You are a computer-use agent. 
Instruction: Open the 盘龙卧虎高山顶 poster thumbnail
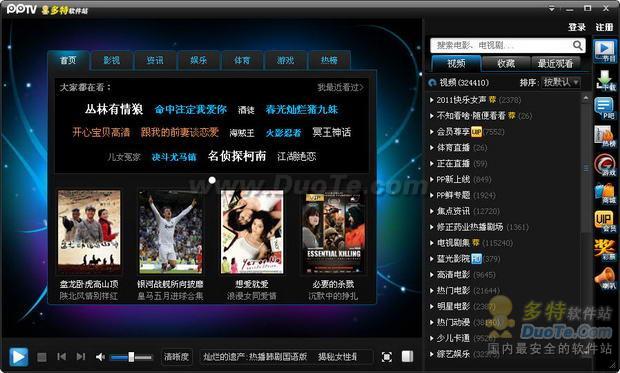tap(89, 232)
